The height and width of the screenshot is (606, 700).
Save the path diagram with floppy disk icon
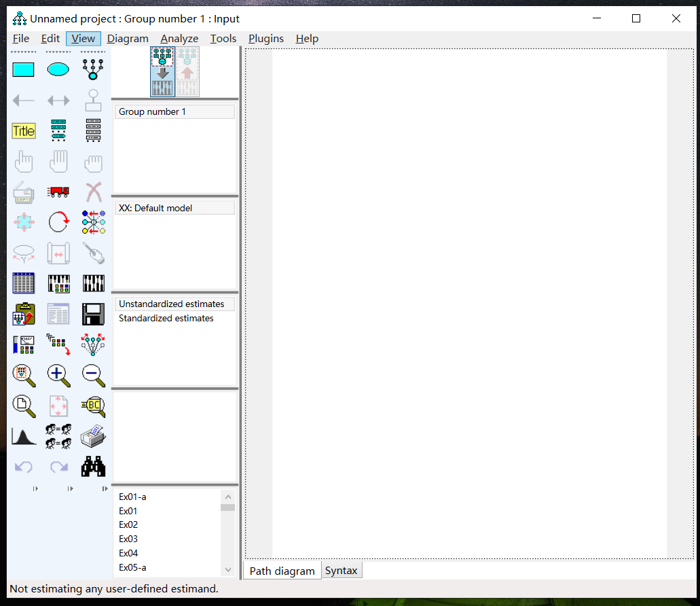pyautogui.click(x=93, y=313)
